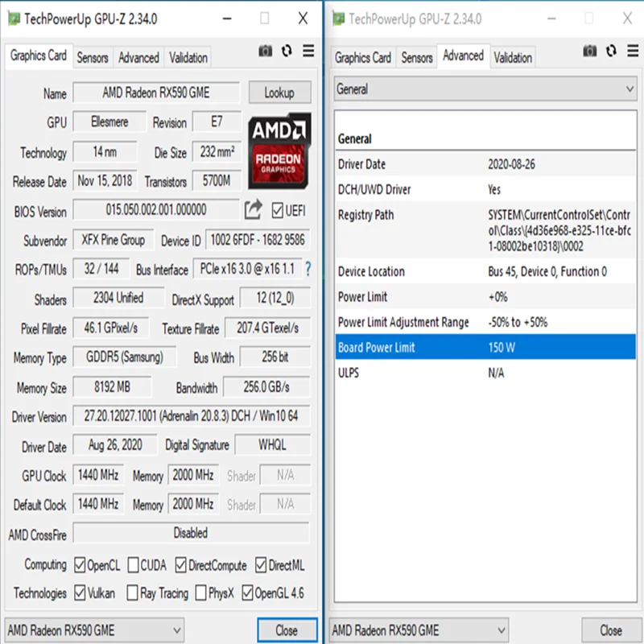Toggle the UEFI checkbox

click(277, 211)
